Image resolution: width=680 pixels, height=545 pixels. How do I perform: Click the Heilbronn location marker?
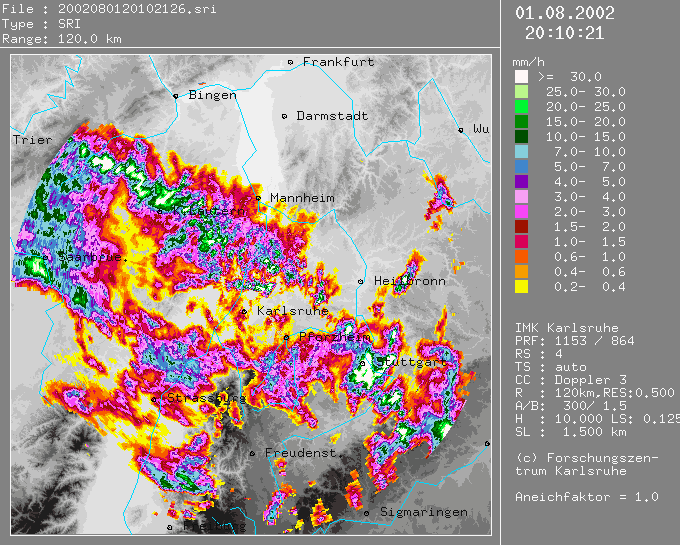tap(362, 282)
